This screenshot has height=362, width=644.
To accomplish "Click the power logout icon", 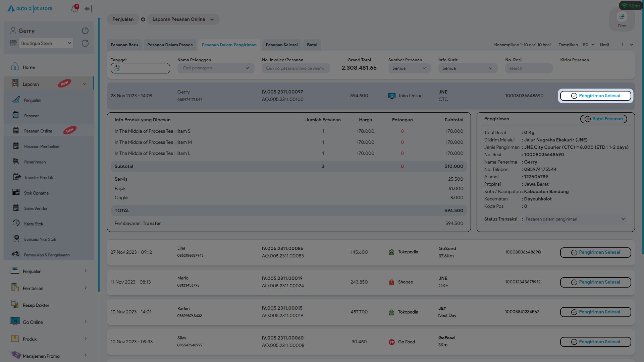I will pos(85,31).
